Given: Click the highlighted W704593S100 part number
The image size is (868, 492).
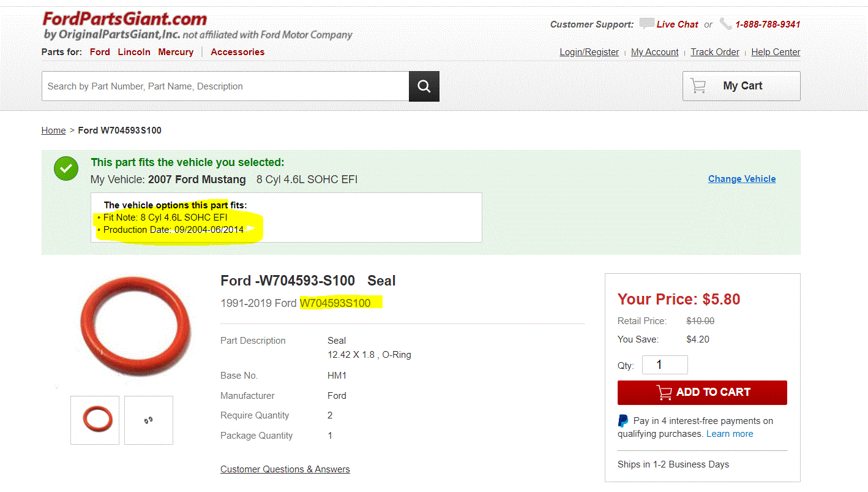Looking at the screenshot, I should pyautogui.click(x=335, y=303).
